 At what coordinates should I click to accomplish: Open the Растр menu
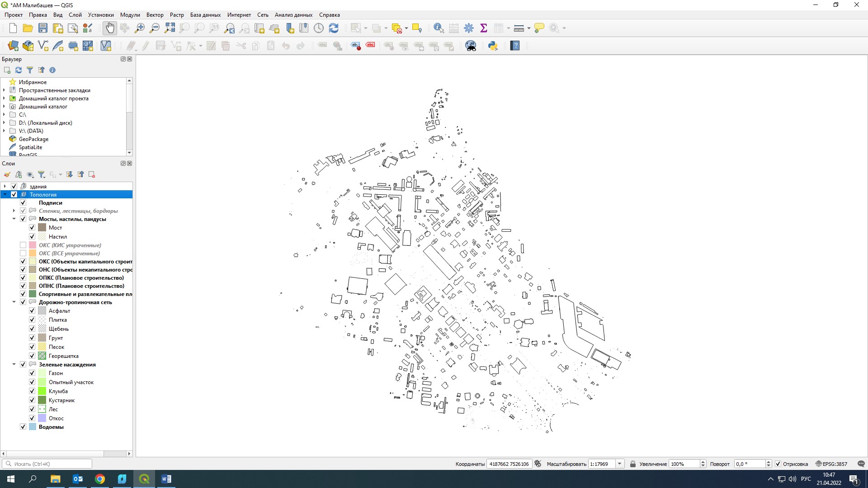177,15
